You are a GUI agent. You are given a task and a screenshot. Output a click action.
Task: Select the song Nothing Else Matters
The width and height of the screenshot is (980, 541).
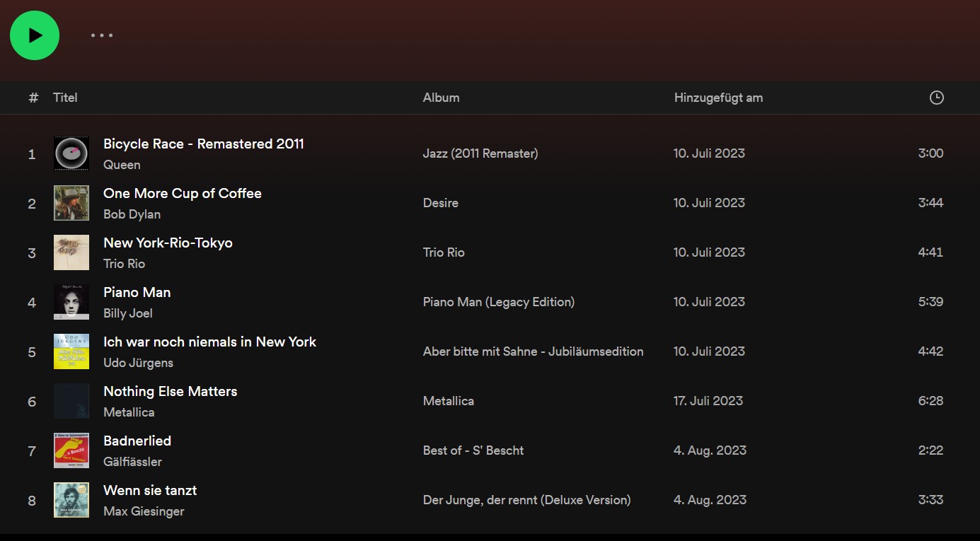click(170, 390)
